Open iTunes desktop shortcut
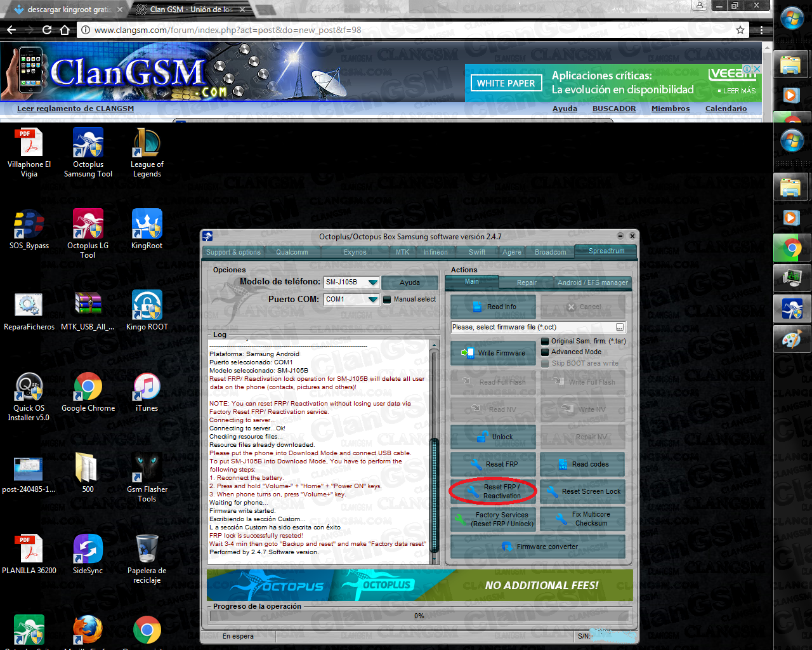Viewport: 812px width, 650px height. (147, 392)
